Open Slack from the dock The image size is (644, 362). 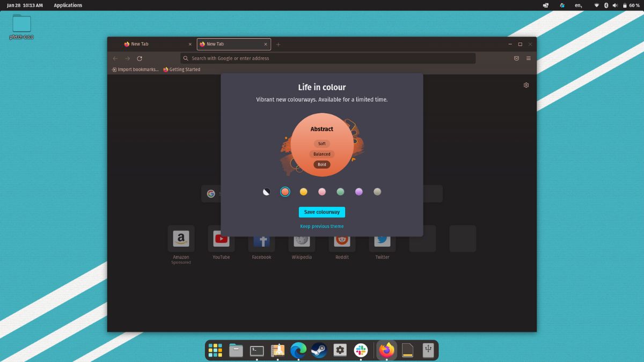pyautogui.click(x=360, y=350)
